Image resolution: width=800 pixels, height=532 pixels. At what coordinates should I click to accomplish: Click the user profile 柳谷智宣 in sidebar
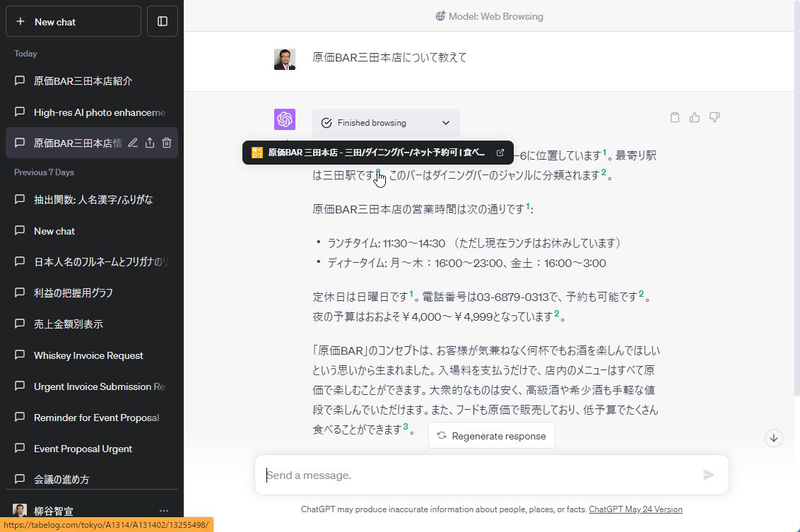pos(53,511)
